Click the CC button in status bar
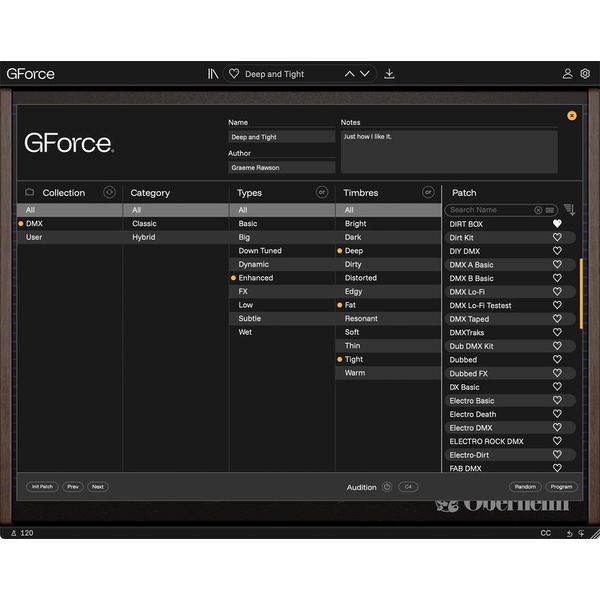600x600 pixels. 546,533
